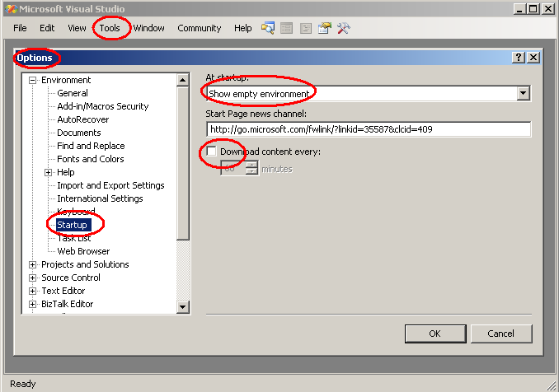
Task: Collapse the Environment tree node
Action: click(32, 80)
